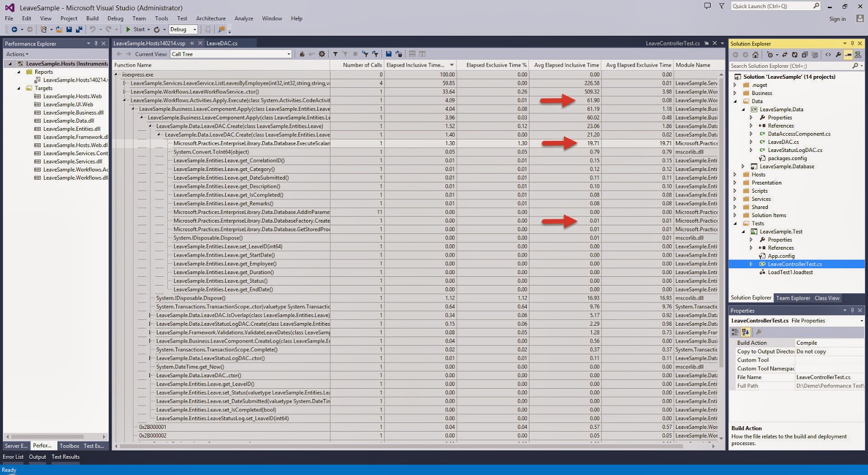Viewport: 868px width, 475px height.
Task: Select LeaveSample.Hosts.Web in Performance Explorer targets
Action: pos(72,97)
